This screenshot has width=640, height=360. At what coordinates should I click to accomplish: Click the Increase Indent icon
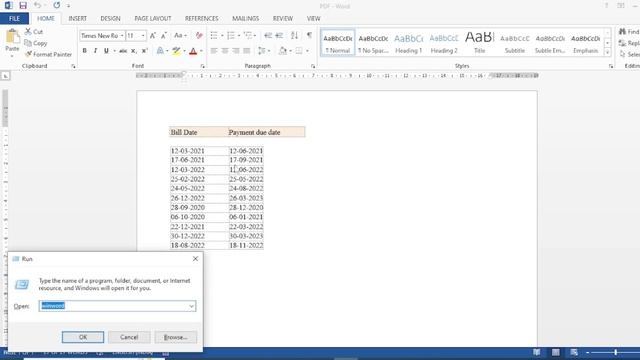click(279, 36)
